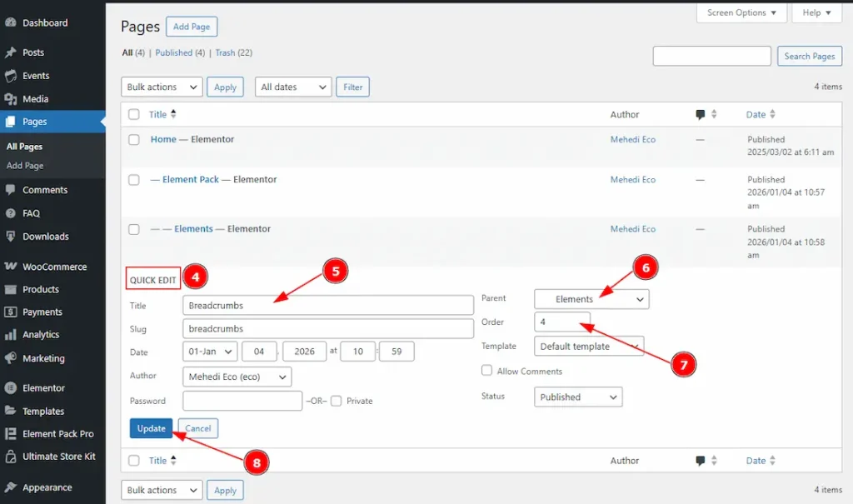Click the Add Page button beside heading
853x504 pixels.
[192, 27]
